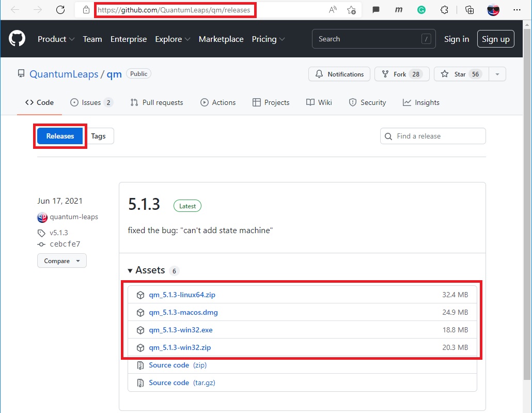The image size is (532, 413).
Task: Click the add to favorites star icon
Action: click(351, 10)
